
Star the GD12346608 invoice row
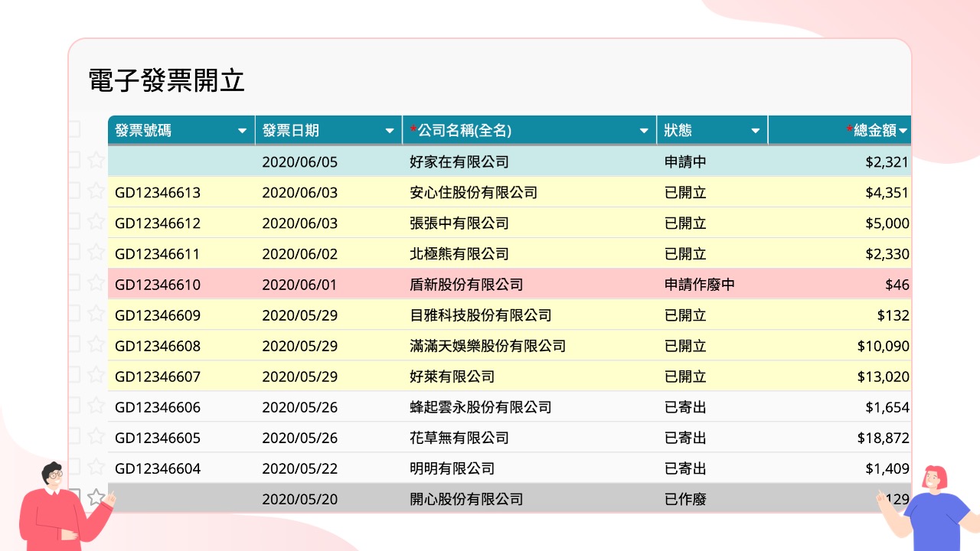click(96, 344)
